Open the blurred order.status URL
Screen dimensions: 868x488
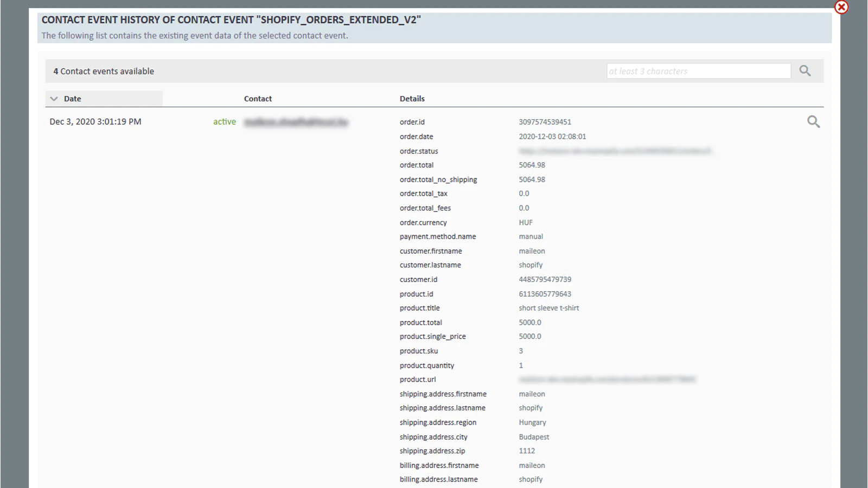pos(615,151)
